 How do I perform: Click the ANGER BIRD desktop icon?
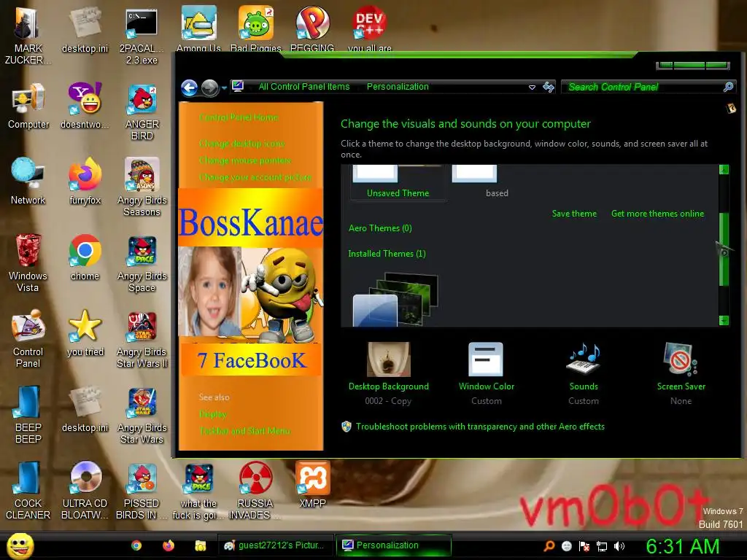click(142, 112)
